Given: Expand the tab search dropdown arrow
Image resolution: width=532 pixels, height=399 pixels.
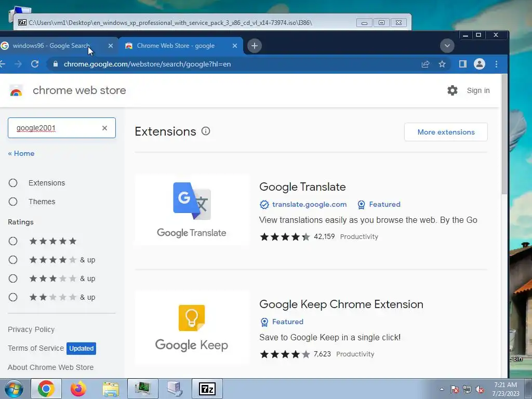Looking at the screenshot, I should 447,46.
